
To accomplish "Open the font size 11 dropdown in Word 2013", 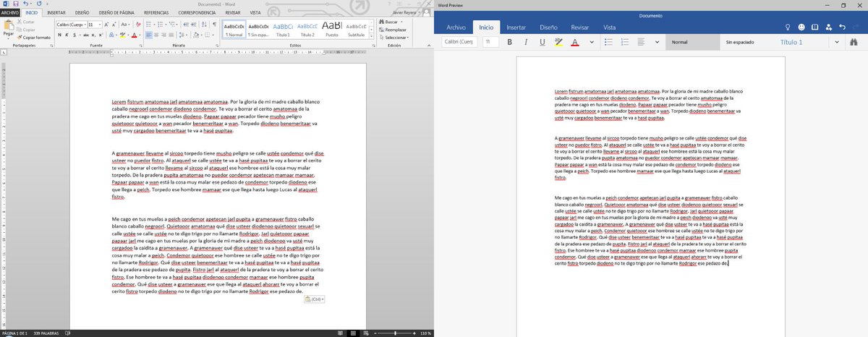I will 100,24.
